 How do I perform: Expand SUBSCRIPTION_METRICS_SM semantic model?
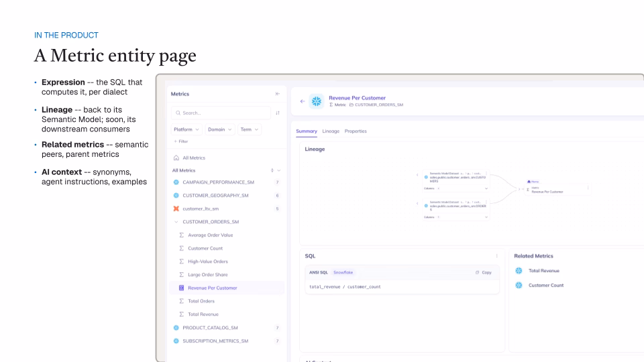[215, 341]
